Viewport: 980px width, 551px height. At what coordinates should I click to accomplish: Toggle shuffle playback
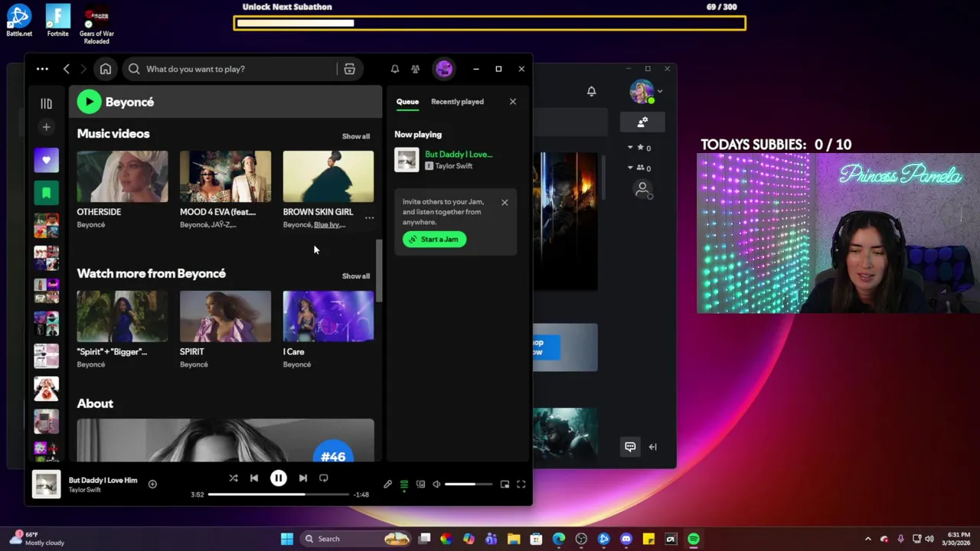point(234,478)
